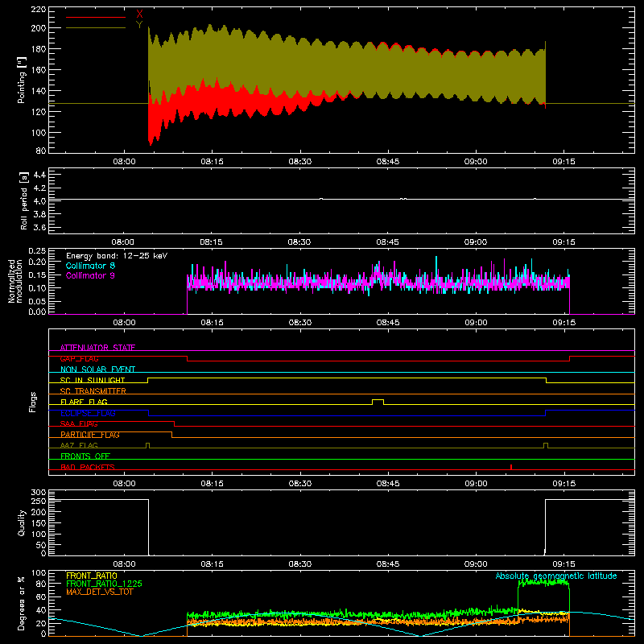644x644 pixels.
Task: Click the Absolute geomagnetic latitude label
Action: click(x=556, y=576)
